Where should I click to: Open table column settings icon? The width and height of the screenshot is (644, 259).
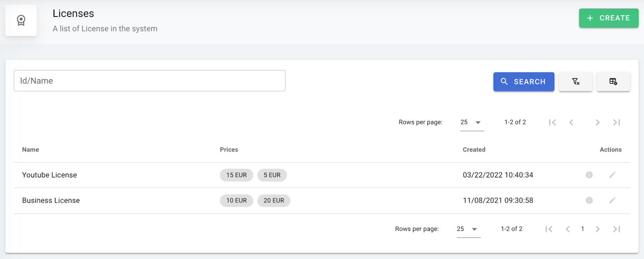613,82
